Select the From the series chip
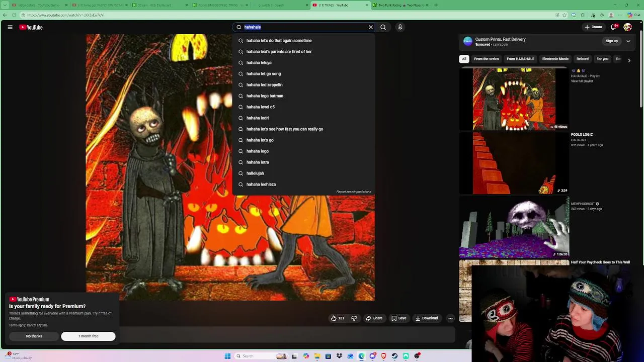The image size is (644, 362). 486,59
